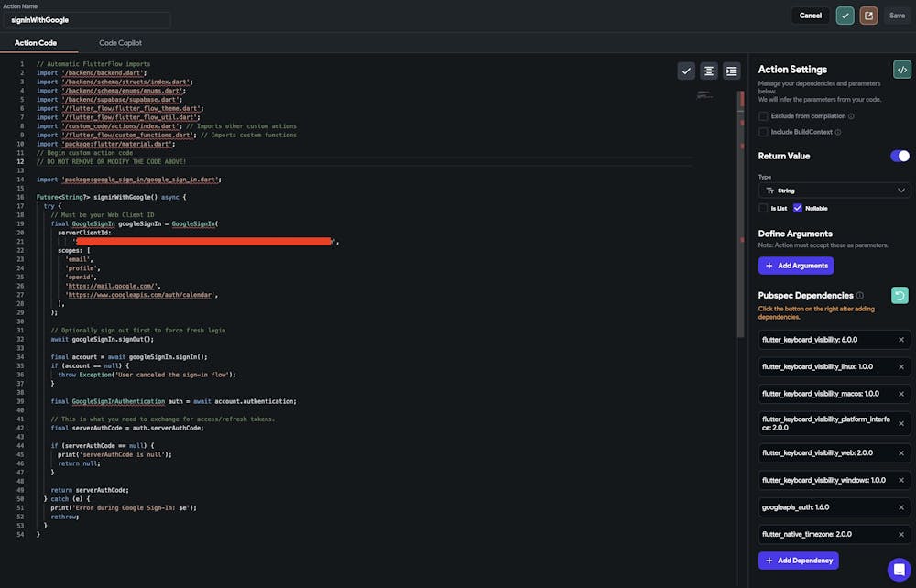Click the center-align format code icon
The width and height of the screenshot is (916, 588).
pos(709,71)
